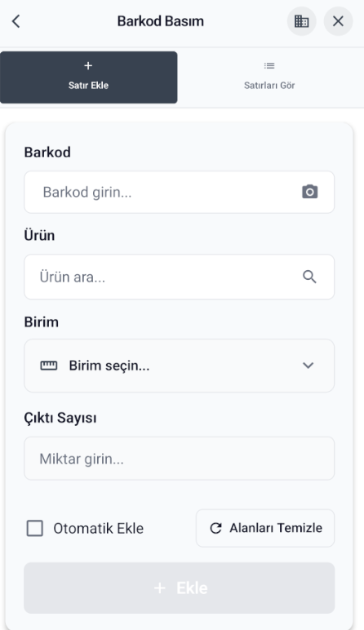Screen dimensions: 364x630
Task: Click the plus icon on Satır Ekle tab
Action: pyautogui.click(x=88, y=66)
